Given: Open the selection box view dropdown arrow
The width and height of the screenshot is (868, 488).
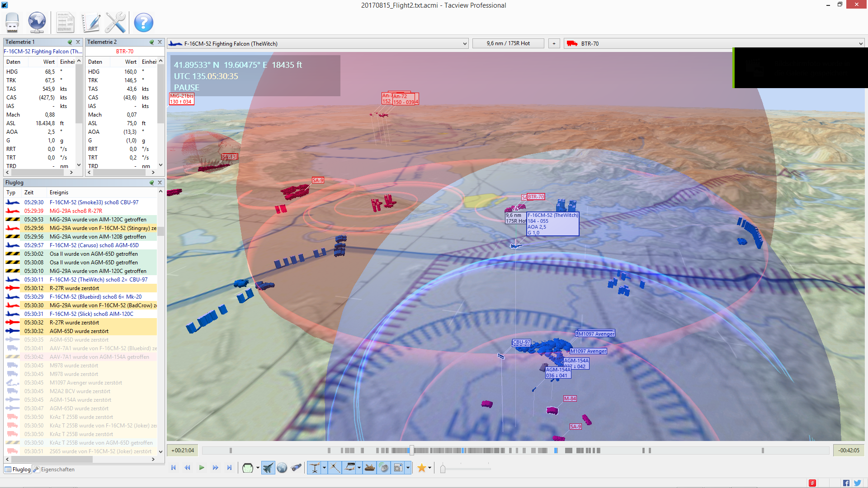Looking at the screenshot, I should (x=408, y=468).
